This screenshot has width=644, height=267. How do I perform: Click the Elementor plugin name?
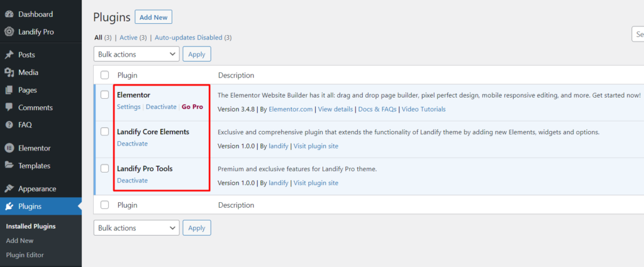tap(133, 95)
